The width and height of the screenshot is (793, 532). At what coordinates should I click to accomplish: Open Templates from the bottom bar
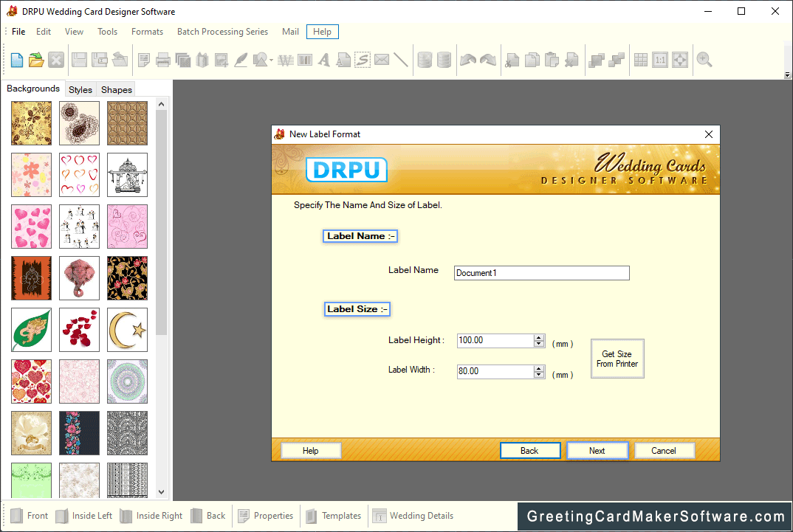point(334,516)
